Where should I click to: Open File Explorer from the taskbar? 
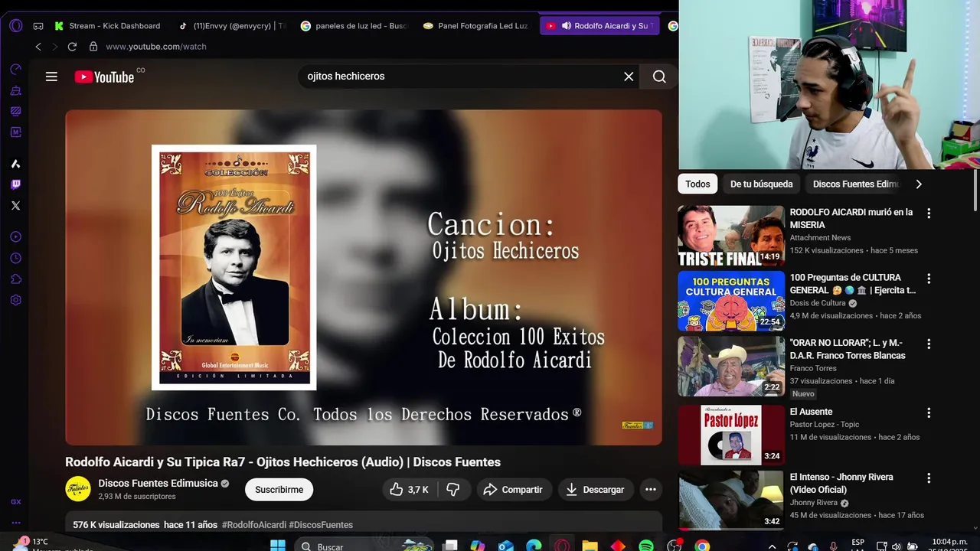pos(590,546)
